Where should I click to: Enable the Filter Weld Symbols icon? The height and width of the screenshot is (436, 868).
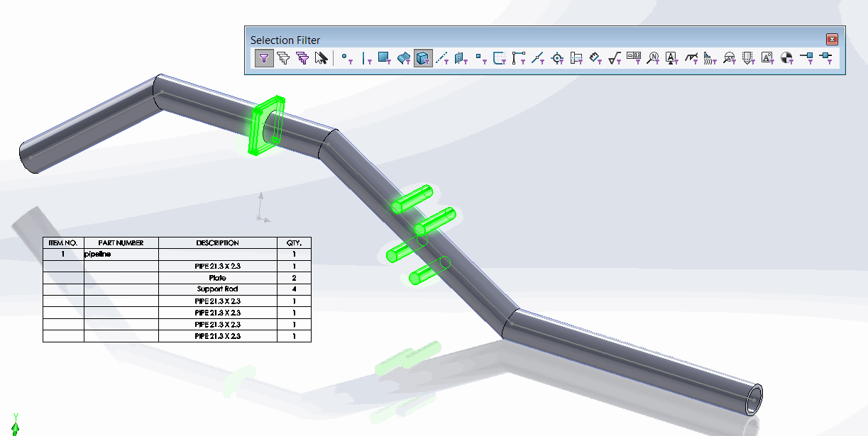[691, 58]
